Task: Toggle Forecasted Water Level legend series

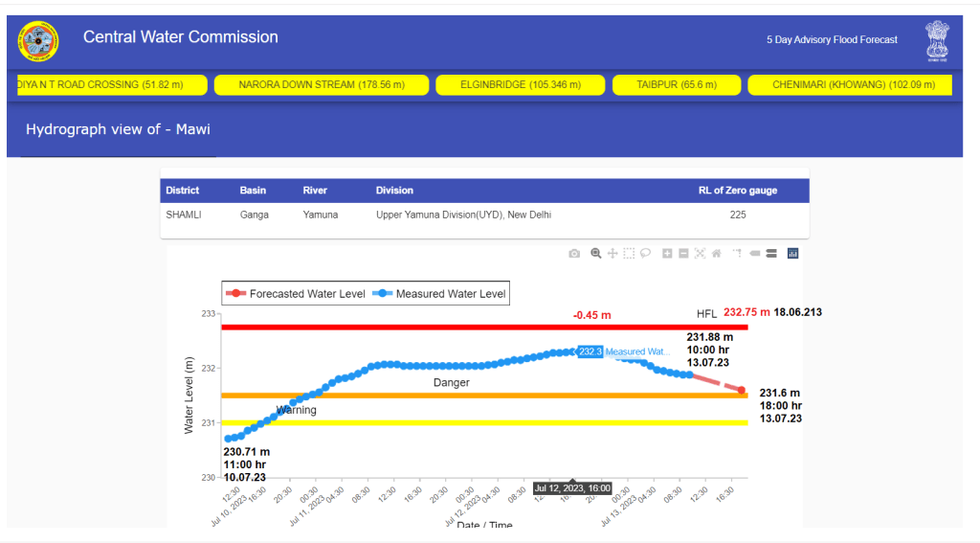Action: 297,294
